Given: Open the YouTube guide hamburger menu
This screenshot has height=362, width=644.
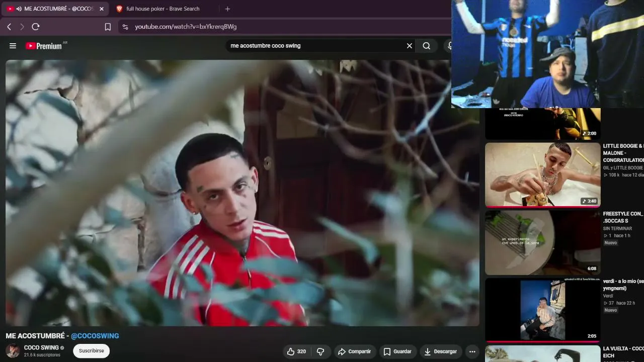Looking at the screenshot, I should tap(13, 46).
